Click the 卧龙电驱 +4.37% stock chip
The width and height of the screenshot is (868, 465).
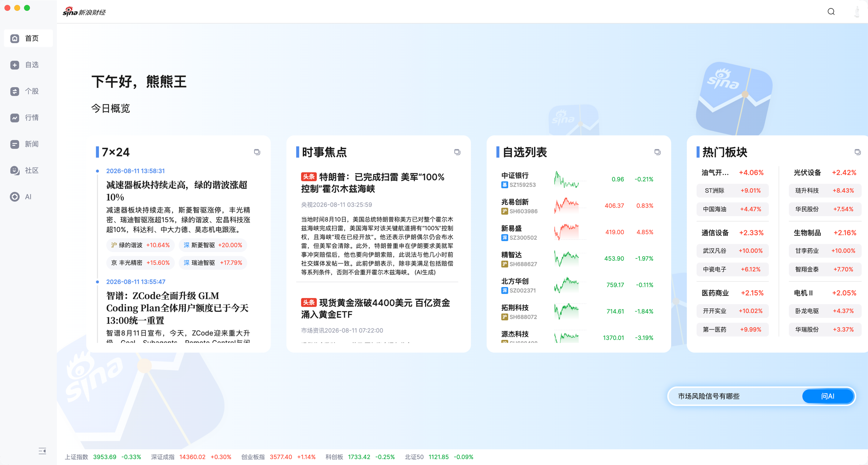click(x=825, y=311)
